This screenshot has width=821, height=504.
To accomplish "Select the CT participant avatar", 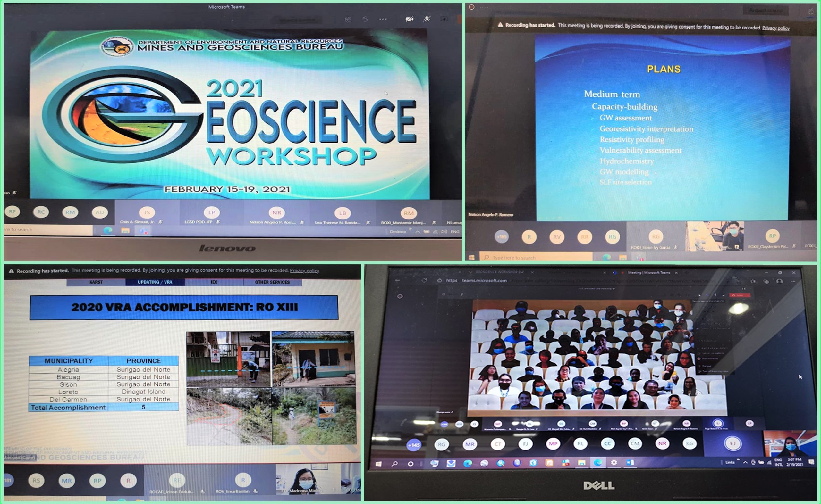I will point(497,444).
